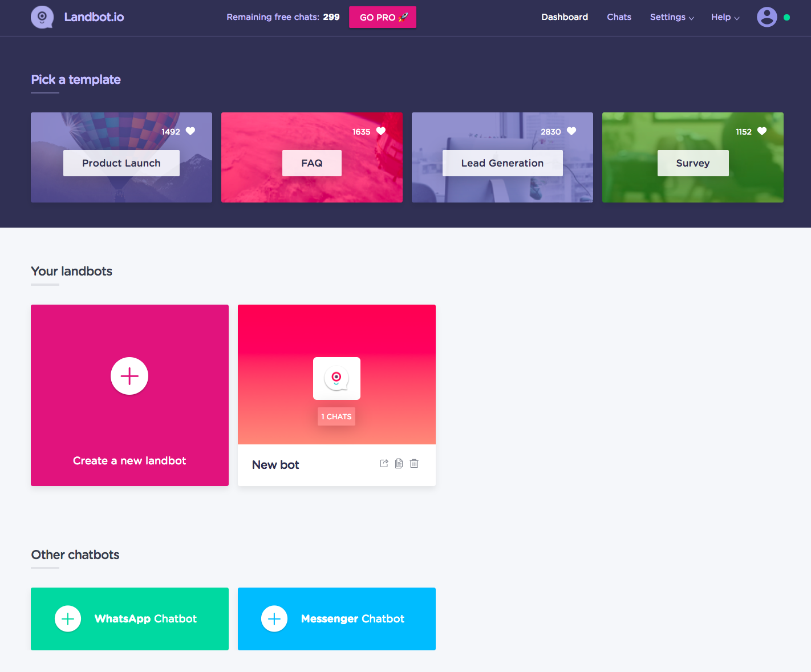Like the Survey template heart icon
Image resolution: width=811 pixels, height=672 pixels.
(762, 131)
